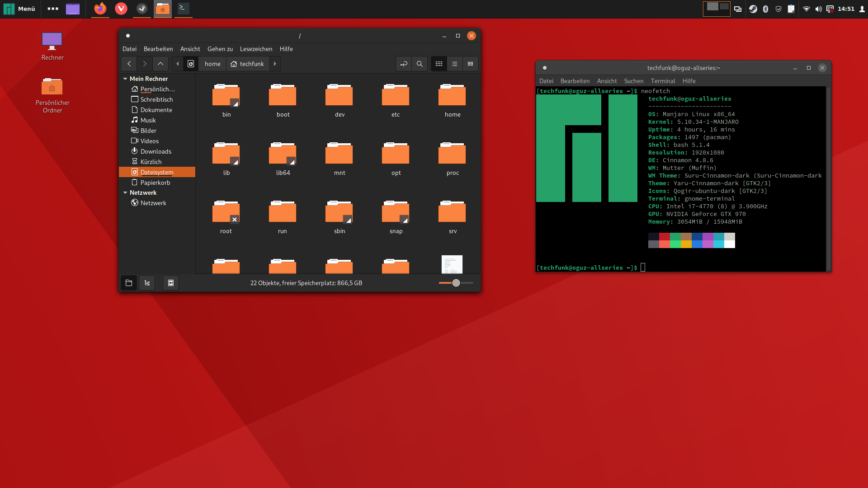Launch Firefox from the panel
Viewport: 868px width, 488px height.
pos(100,9)
